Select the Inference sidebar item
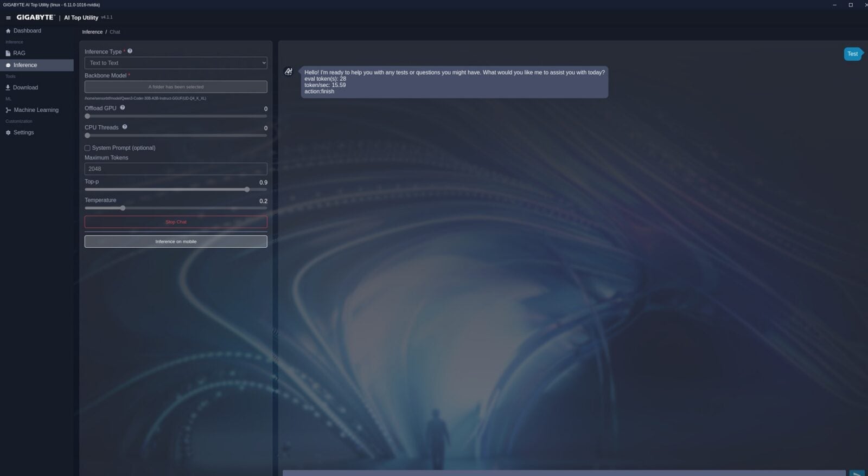Screen dimensions: 868x476 click(25, 65)
